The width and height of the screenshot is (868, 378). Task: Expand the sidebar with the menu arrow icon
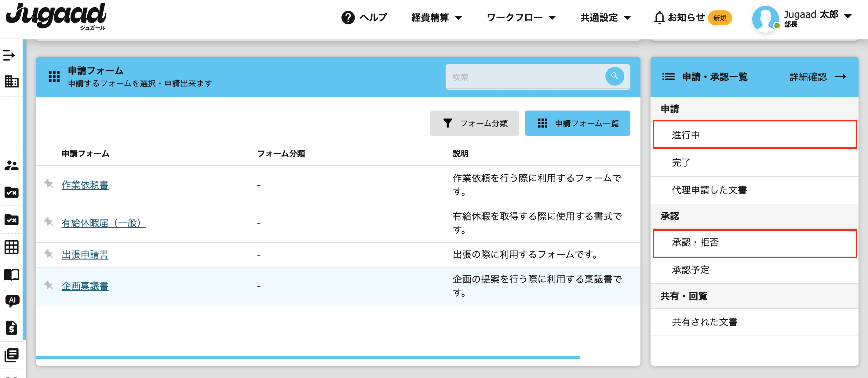click(x=9, y=55)
